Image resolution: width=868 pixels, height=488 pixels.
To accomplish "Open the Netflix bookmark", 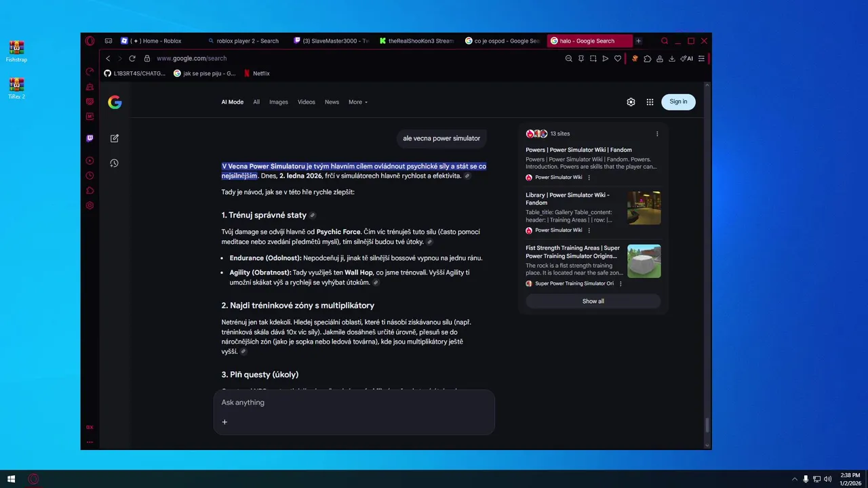I will point(256,73).
